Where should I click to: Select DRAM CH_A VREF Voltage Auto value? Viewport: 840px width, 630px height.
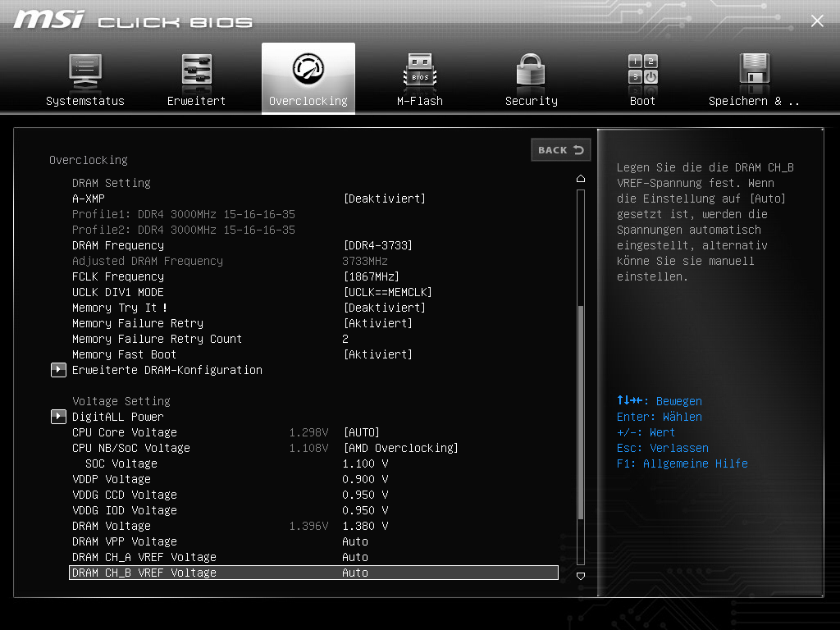coord(355,557)
